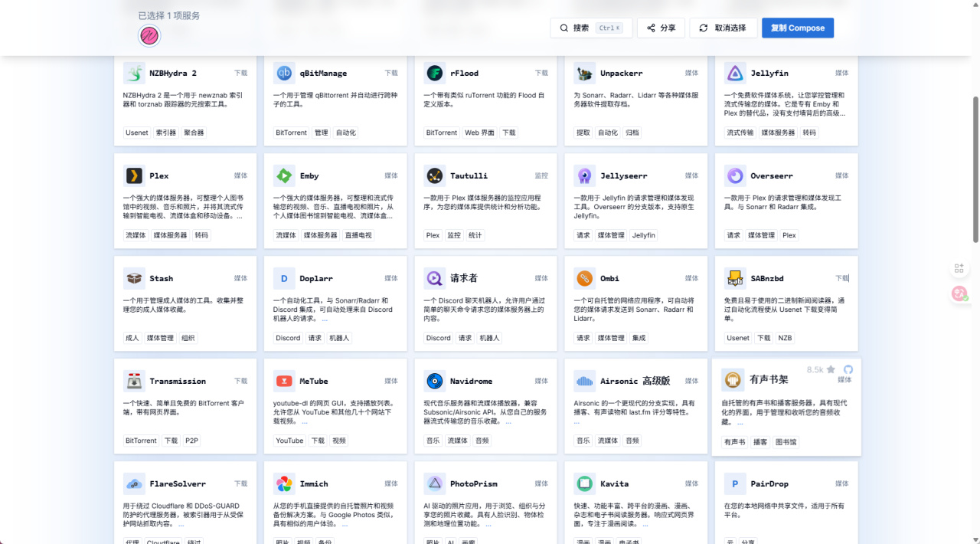Click the Overseerr card title
Image resolution: width=980 pixels, height=544 pixels.
click(772, 175)
